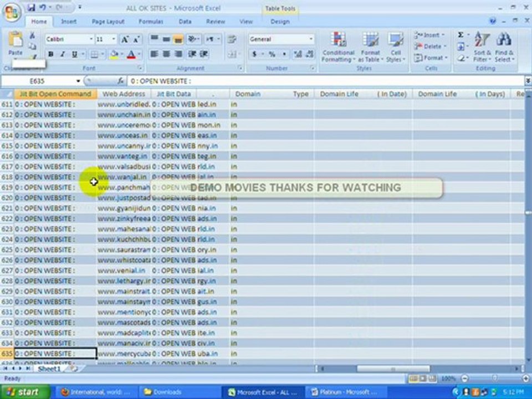This screenshot has width=532, height=399.
Task: Click the Format cells button
Action: [430, 58]
